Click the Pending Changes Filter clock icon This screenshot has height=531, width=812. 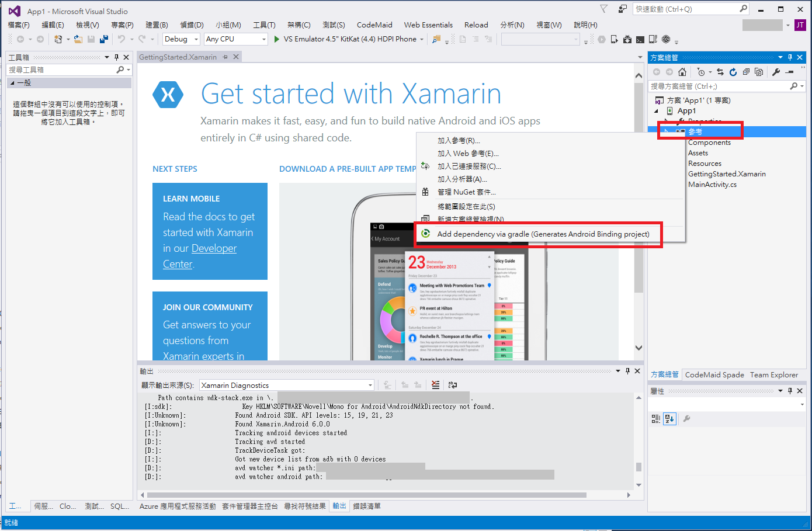(x=701, y=72)
